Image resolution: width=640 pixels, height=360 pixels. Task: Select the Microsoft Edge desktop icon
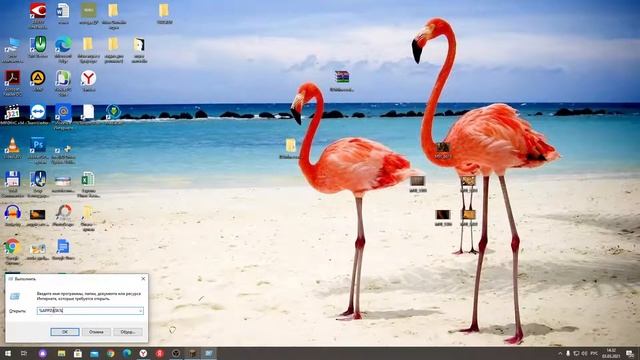[63, 49]
